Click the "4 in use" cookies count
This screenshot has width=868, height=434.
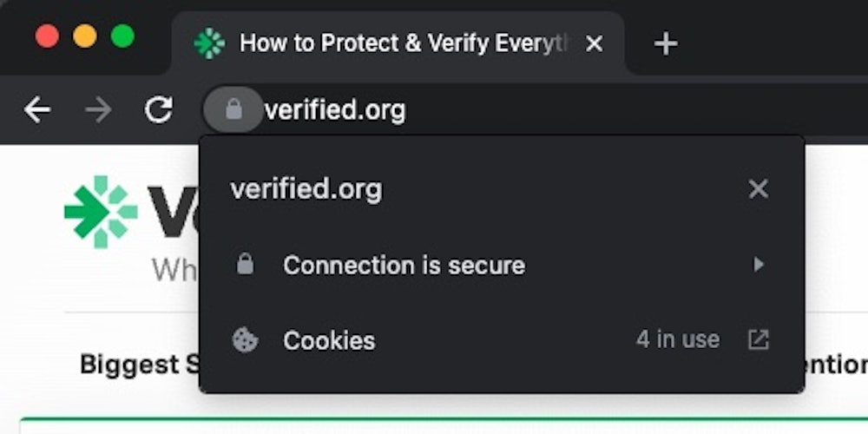pyautogui.click(x=677, y=339)
